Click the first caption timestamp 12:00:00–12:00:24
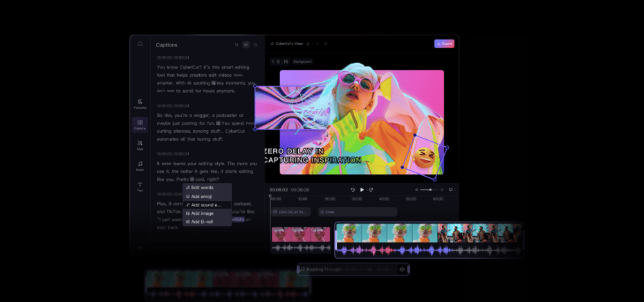Viewport: 644px width, 302px height. point(173,57)
